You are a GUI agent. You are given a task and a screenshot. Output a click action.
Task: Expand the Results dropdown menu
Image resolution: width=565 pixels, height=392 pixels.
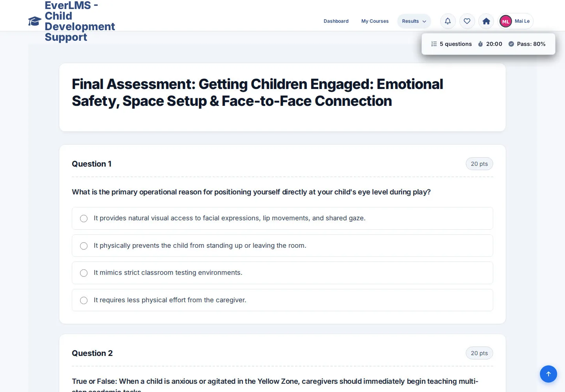(414, 21)
